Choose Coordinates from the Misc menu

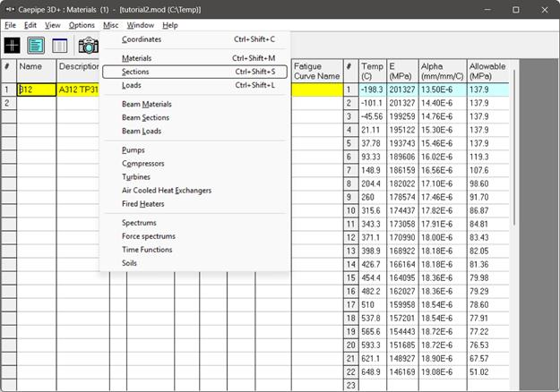[194, 39]
